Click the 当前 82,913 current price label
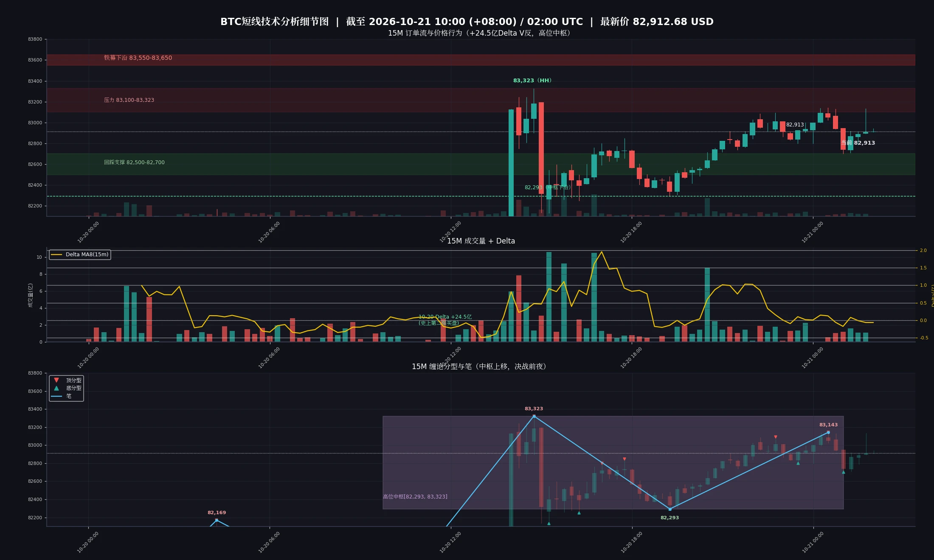The image size is (934, 560). pyautogui.click(x=858, y=143)
